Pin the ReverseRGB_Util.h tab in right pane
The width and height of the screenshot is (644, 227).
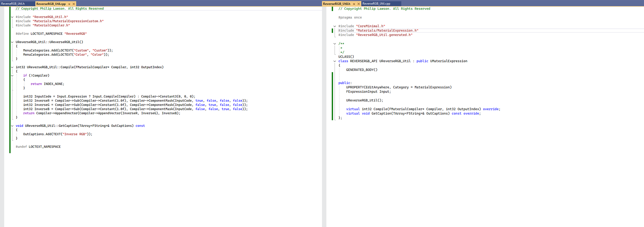point(354,4)
